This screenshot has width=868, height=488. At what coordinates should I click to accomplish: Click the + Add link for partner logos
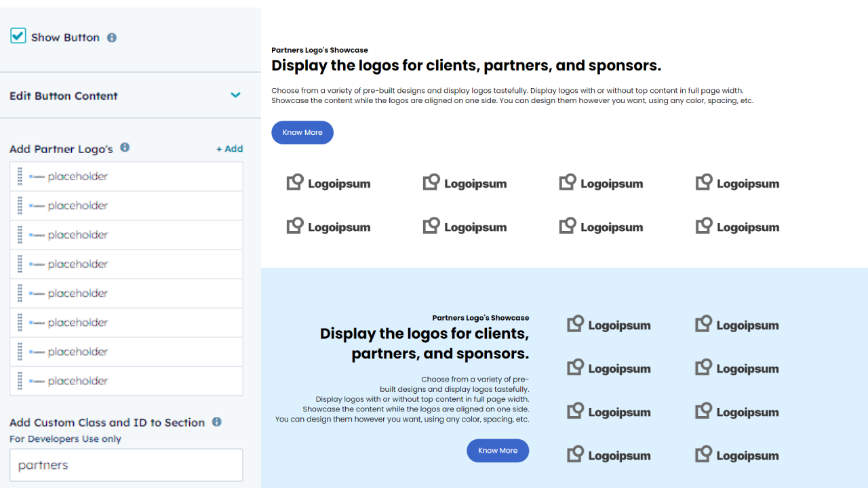pyautogui.click(x=229, y=148)
